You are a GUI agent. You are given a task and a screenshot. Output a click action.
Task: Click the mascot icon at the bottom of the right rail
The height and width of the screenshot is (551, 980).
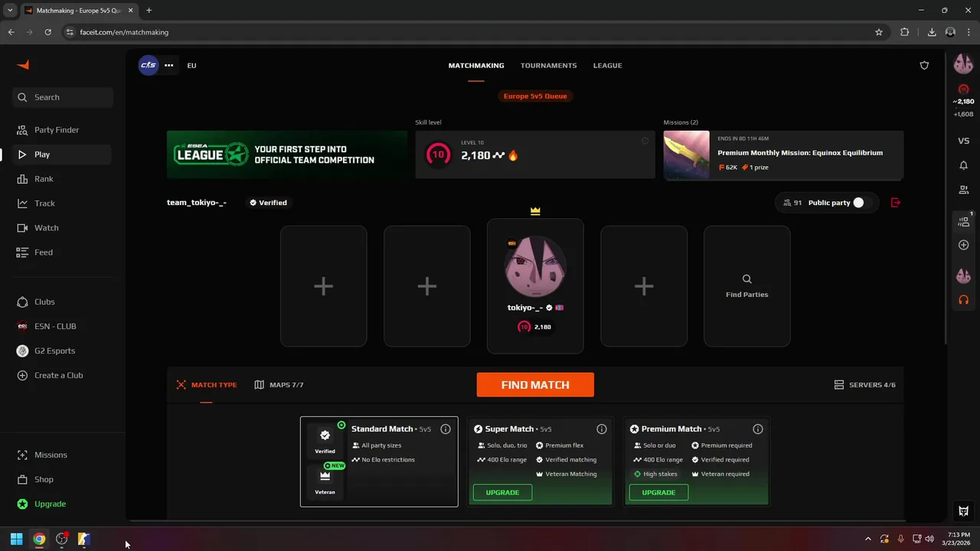click(x=964, y=511)
